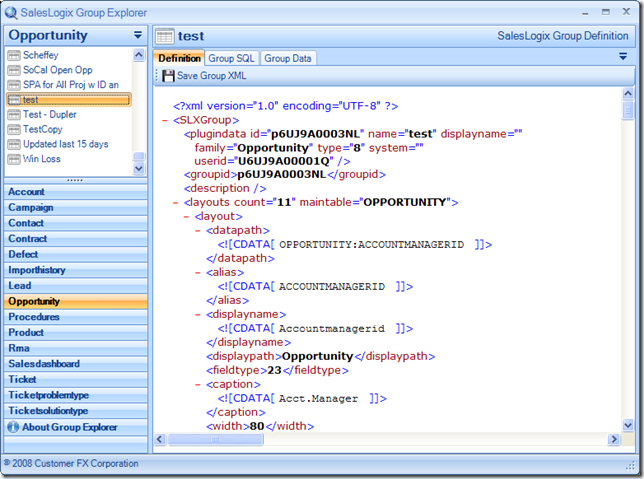Collapse the caption XML node
Viewport: 644px width, 479px height.
point(198,385)
